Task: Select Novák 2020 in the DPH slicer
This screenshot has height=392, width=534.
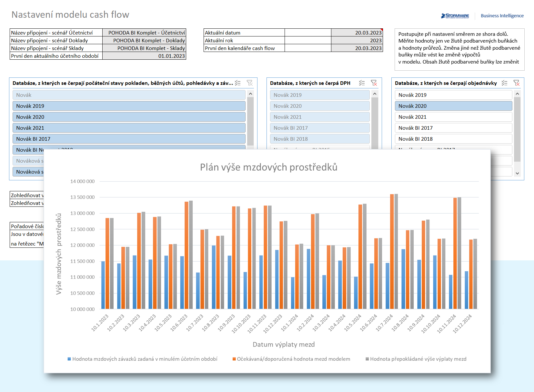Action: 320,106
